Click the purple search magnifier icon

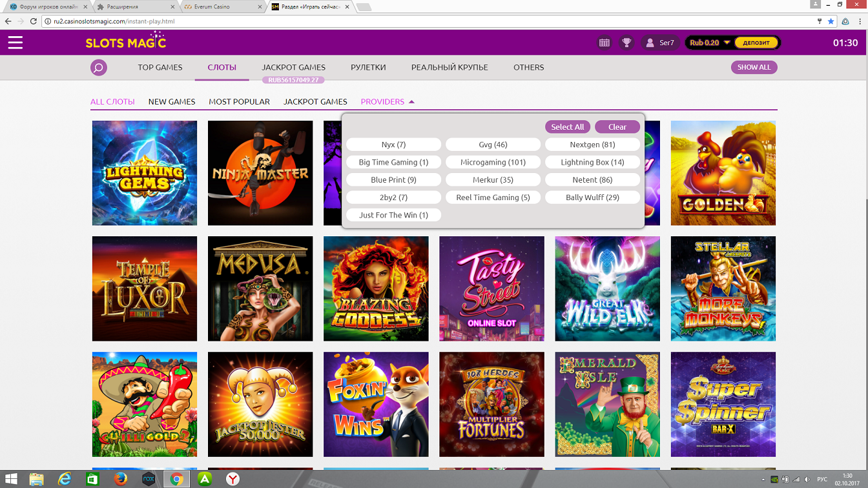coord(99,67)
